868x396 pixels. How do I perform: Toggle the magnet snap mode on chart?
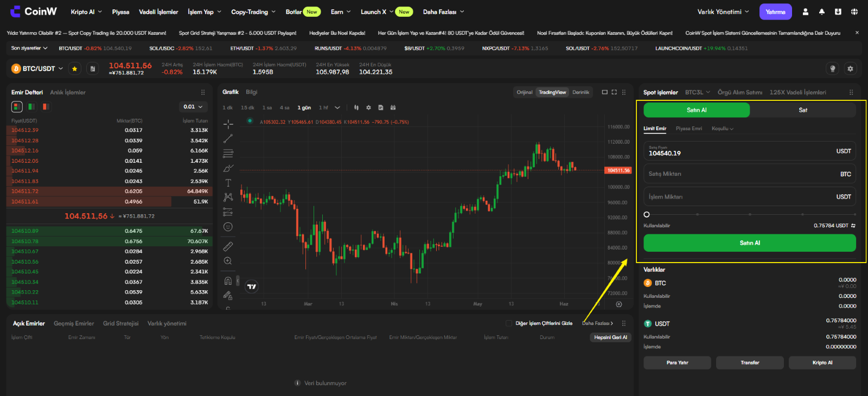[228, 280]
